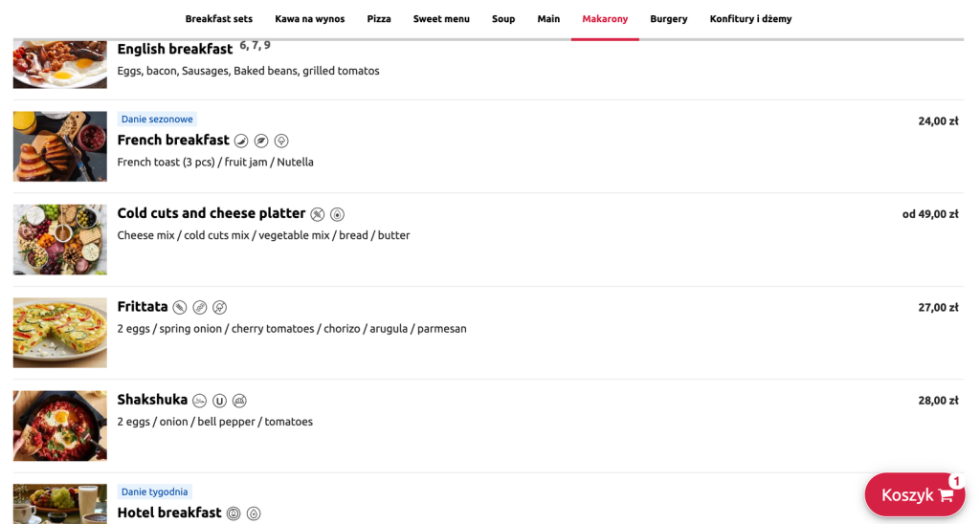Screen dimensions: 980x524
Task: Click the leaf icon beside French breakfast
Action: click(x=261, y=142)
